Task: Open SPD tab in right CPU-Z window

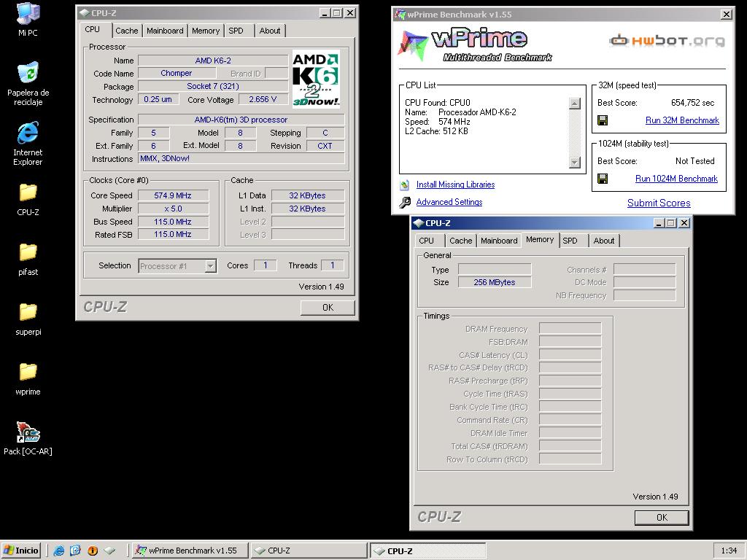Action: pos(573,241)
